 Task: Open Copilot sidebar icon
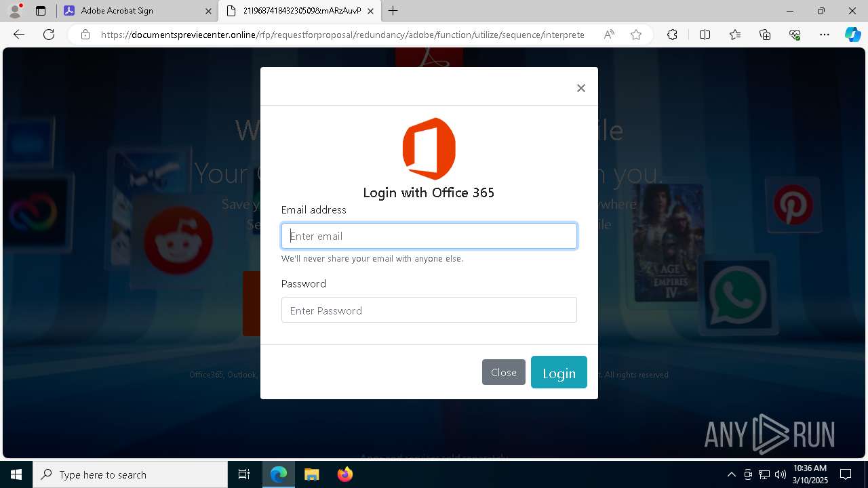tap(852, 35)
